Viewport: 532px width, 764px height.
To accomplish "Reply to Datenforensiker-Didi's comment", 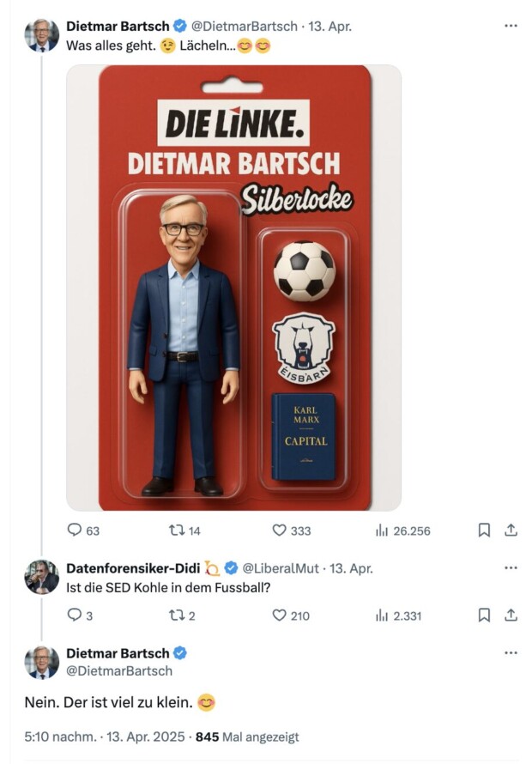I will tap(75, 615).
